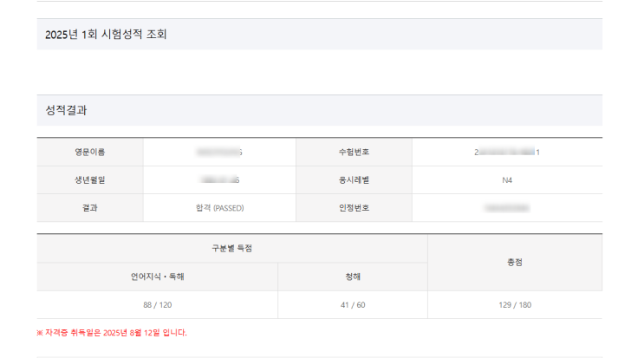This screenshot has width=644, height=358.
Task: Click the 2025년 1회 시험성적 조회 heading
Action: [x=106, y=35]
